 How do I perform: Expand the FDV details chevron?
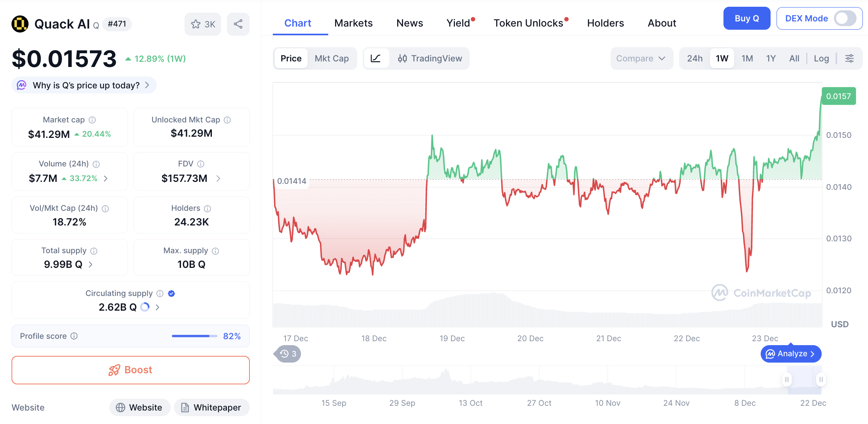pyautogui.click(x=218, y=179)
